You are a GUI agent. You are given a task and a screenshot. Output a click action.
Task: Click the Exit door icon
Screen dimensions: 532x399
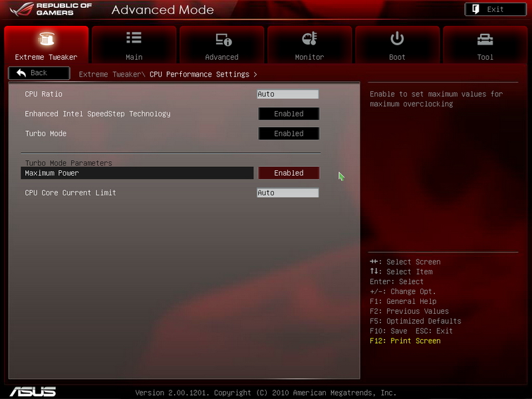pos(475,9)
